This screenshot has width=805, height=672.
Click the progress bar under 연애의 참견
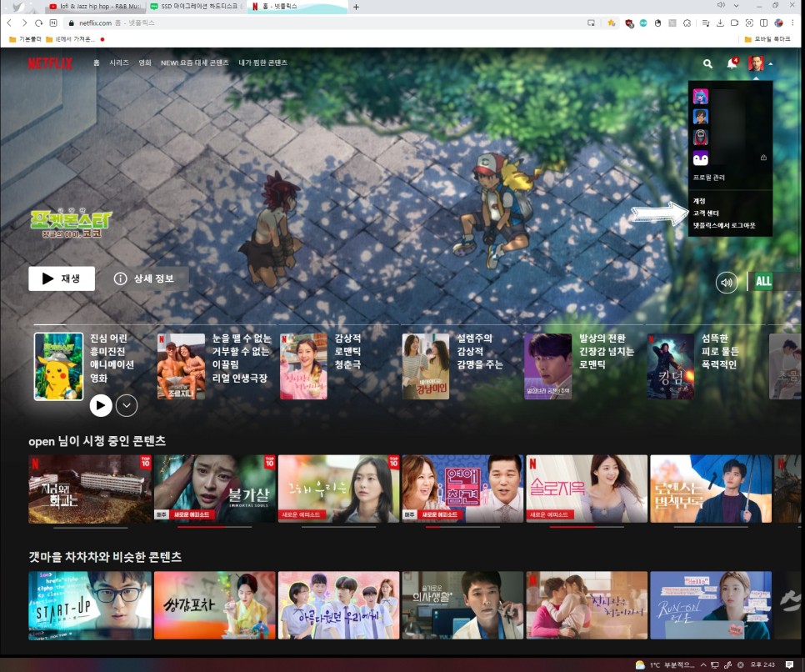click(462, 527)
